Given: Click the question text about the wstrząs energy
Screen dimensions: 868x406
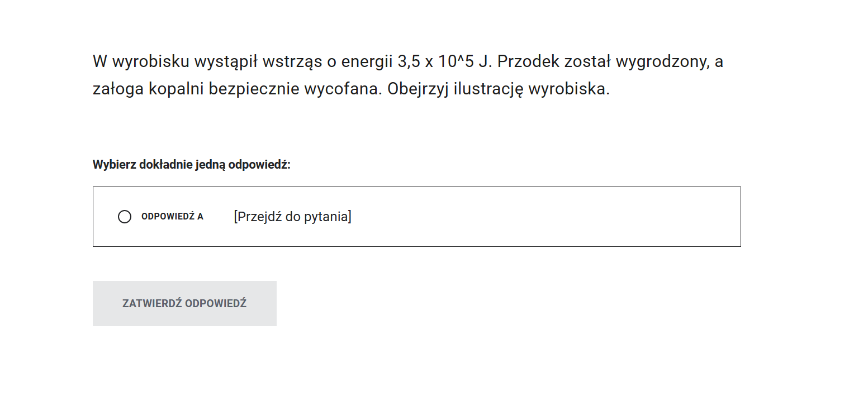Looking at the screenshot, I should coord(407,61).
